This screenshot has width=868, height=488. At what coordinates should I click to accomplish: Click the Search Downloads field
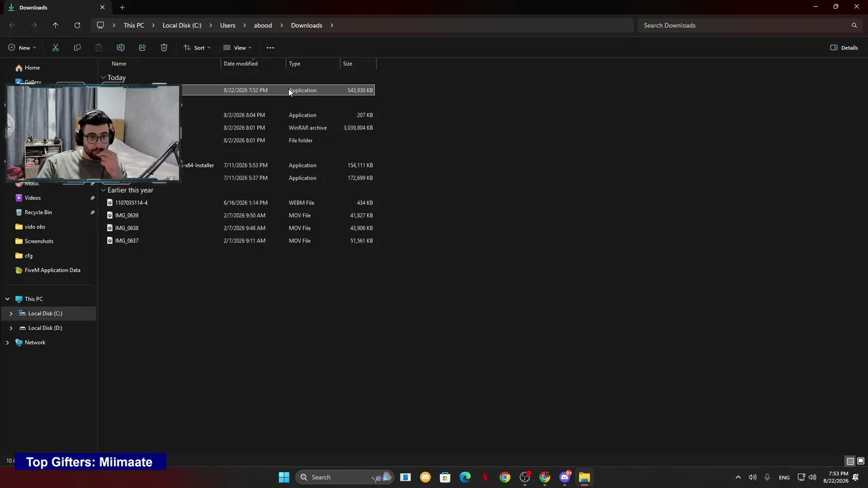click(749, 25)
